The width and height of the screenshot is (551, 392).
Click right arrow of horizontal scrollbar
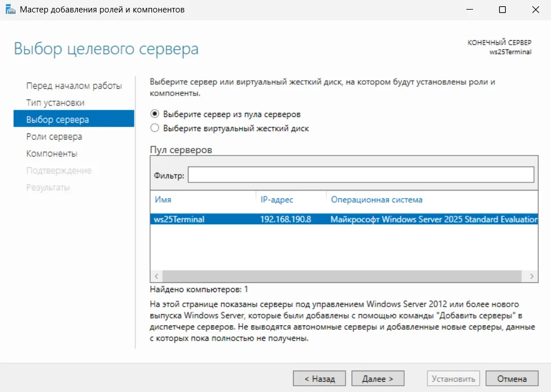coord(531,276)
